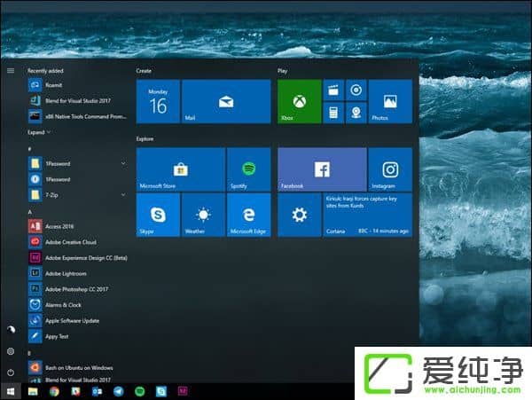Viewport: 532px width, 400px height.
Task: Open Adobe XD from the taskbar
Action: pyautogui.click(x=183, y=391)
